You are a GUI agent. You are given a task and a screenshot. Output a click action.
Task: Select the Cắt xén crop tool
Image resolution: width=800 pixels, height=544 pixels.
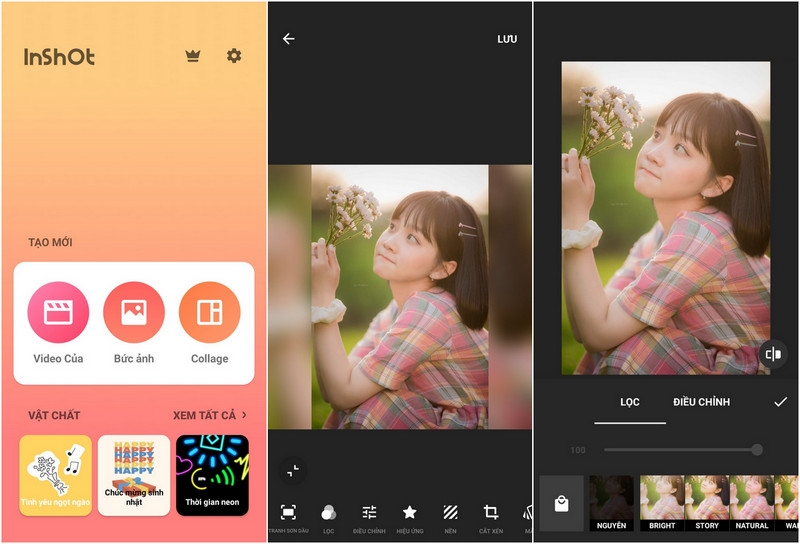(491, 518)
